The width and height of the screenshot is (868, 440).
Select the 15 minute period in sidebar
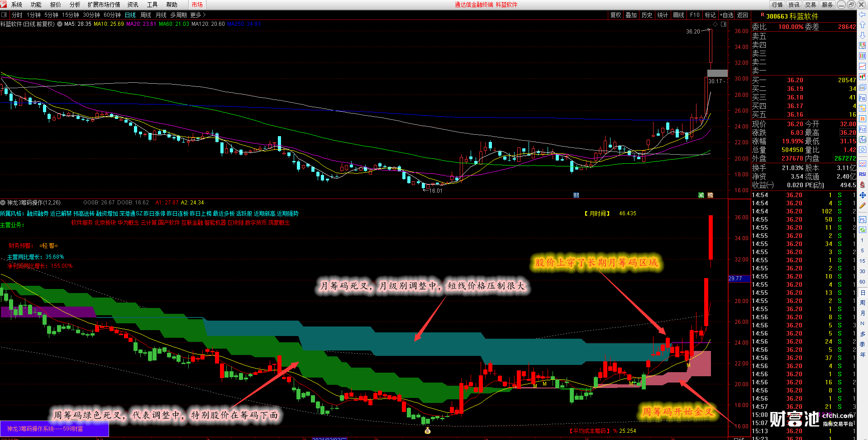coord(862,261)
